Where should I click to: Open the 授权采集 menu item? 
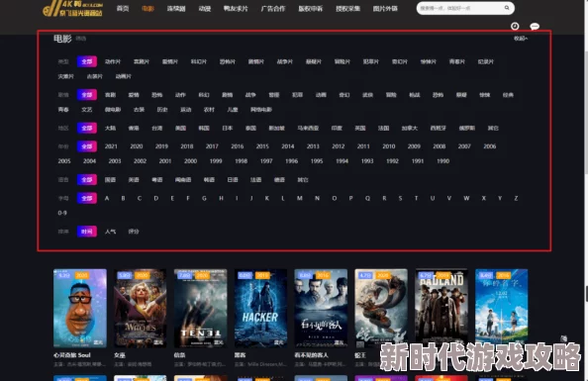point(347,8)
